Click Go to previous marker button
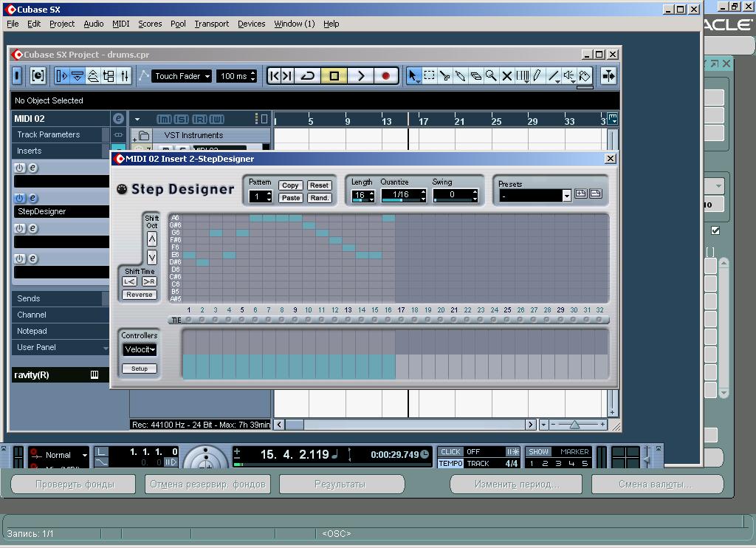The height and width of the screenshot is (548, 756). click(x=275, y=76)
